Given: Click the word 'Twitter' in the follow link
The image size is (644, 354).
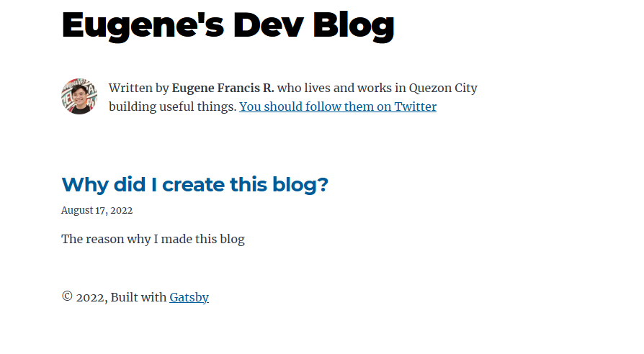Looking at the screenshot, I should tap(415, 106).
